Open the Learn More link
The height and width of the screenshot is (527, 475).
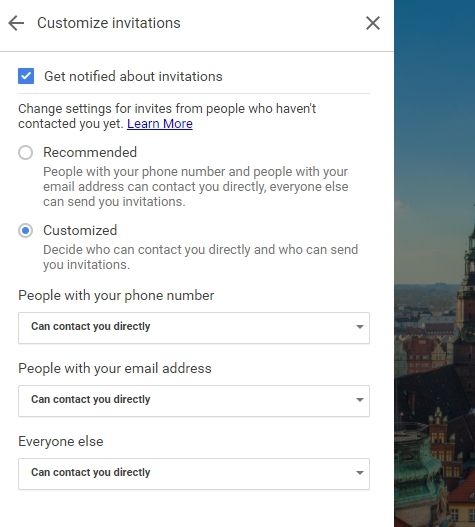coord(160,124)
